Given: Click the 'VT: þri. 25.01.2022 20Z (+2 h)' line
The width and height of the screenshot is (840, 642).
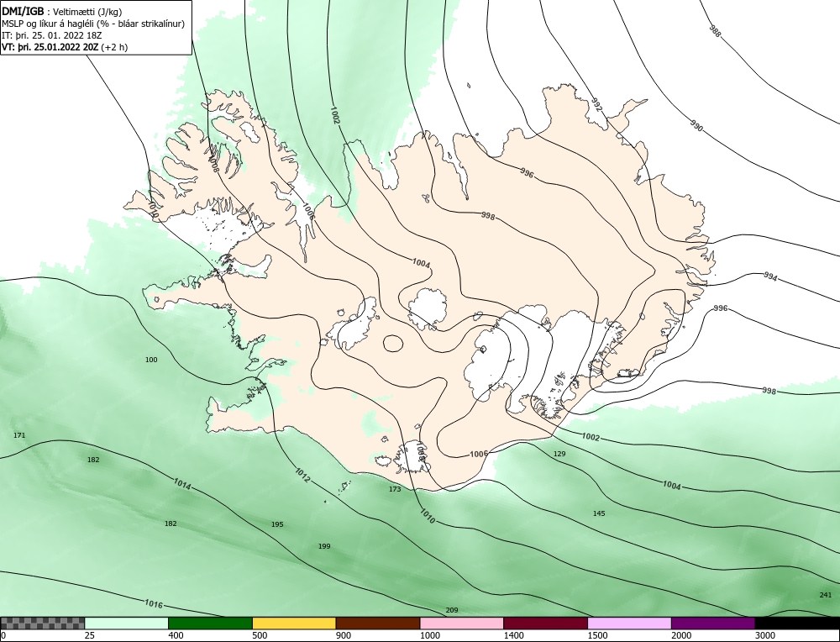Looking at the screenshot, I should tap(65, 47).
